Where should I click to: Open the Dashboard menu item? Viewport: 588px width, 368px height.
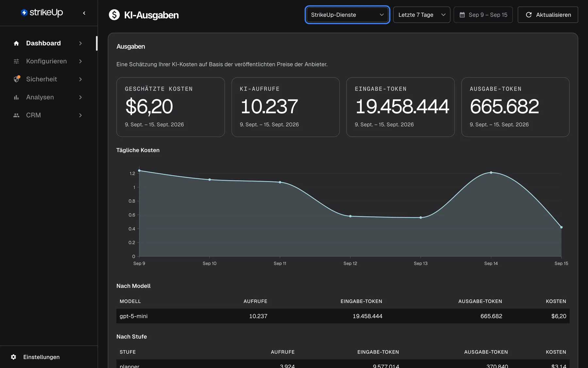(48, 43)
